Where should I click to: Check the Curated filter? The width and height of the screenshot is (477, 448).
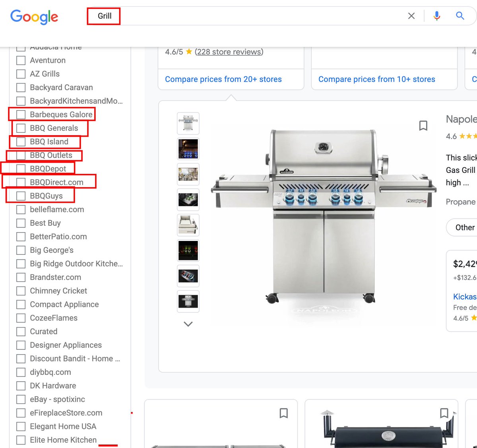point(21,332)
